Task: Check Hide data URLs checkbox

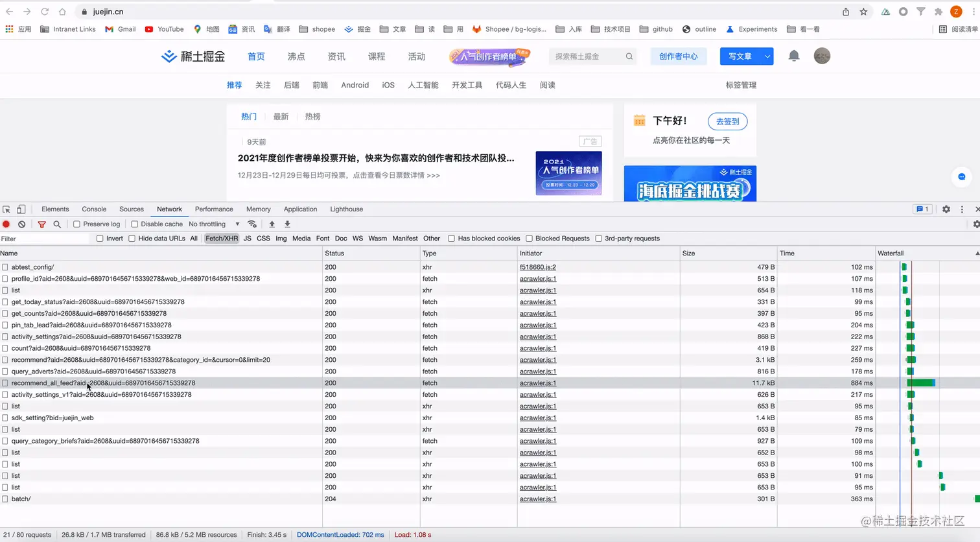Action: tap(132, 239)
